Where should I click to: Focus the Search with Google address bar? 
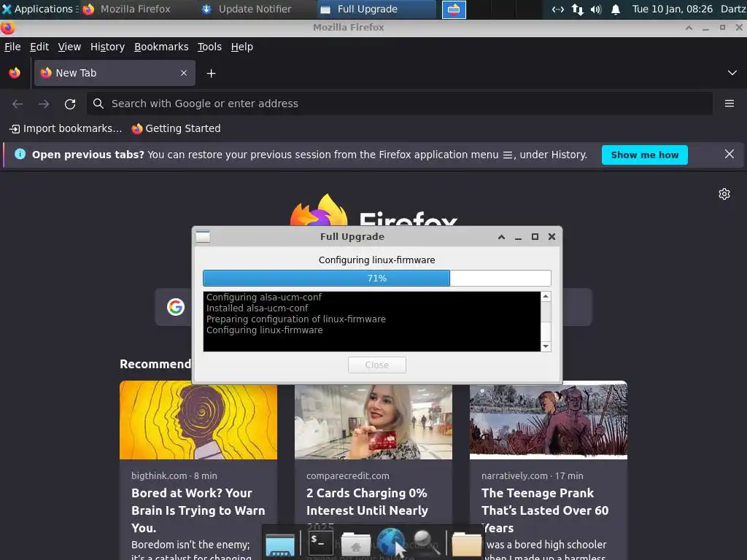pos(399,104)
